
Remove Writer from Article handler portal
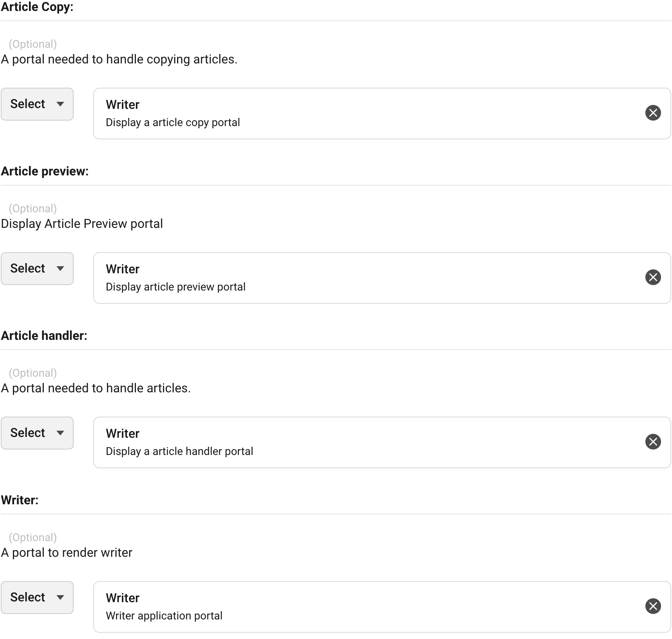[653, 442]
